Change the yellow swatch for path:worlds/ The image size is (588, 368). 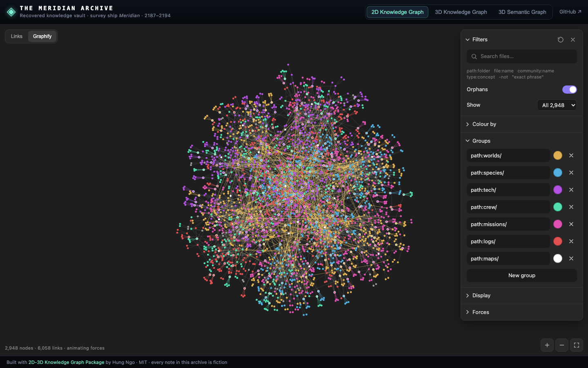558,155
